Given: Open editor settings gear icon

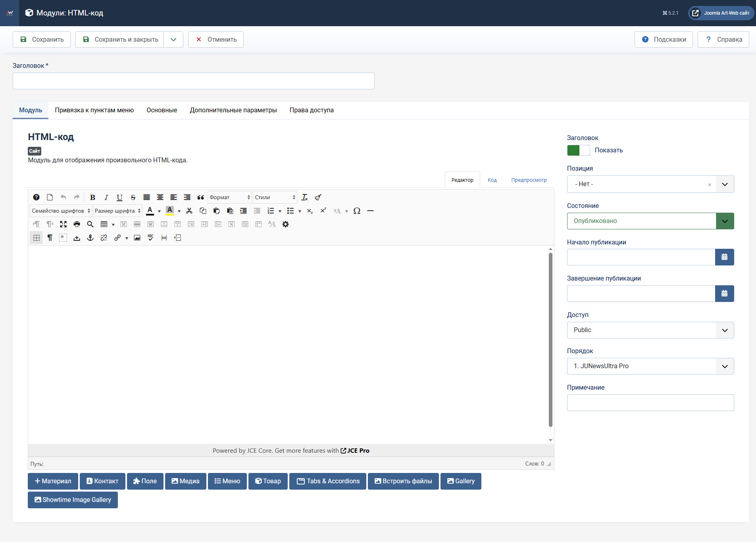Looking at the screenshot, I should (x=285, y=224).
